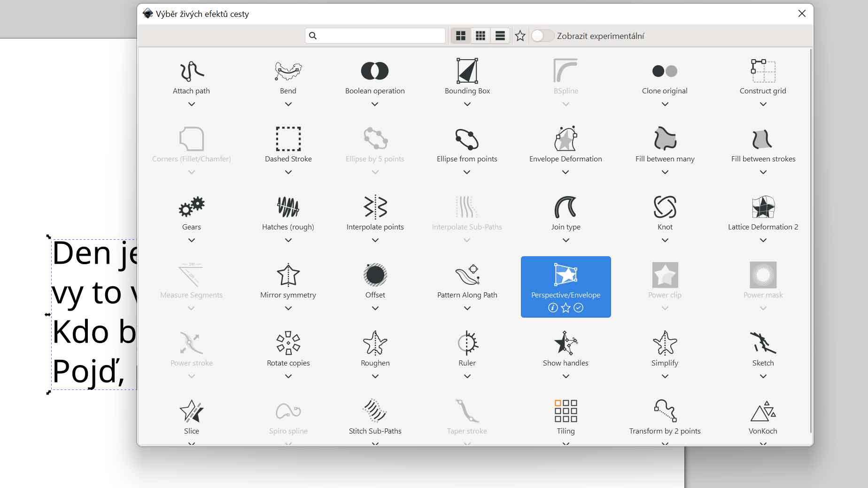Enable the Zobrazit experimentální switch
The image size is (868, 488).
tap(542, 36)
